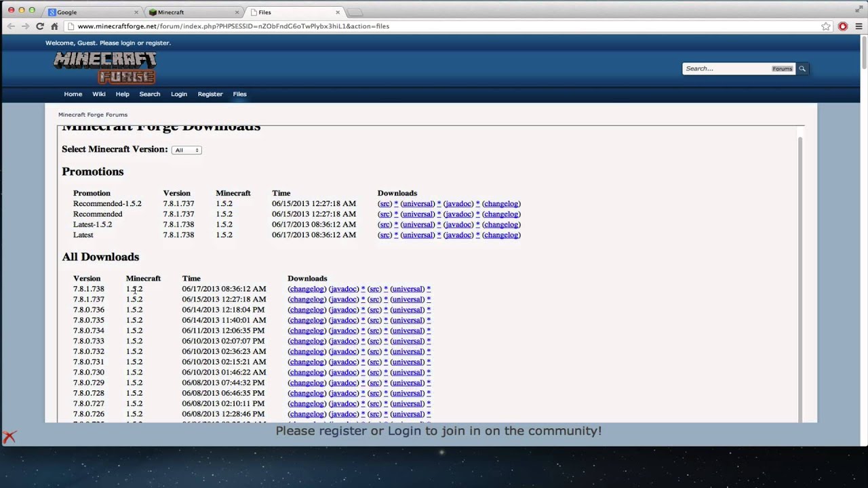This screenshot has width=868, height=488.
Task: Switch to the Google tab
Action: [92, 12]
